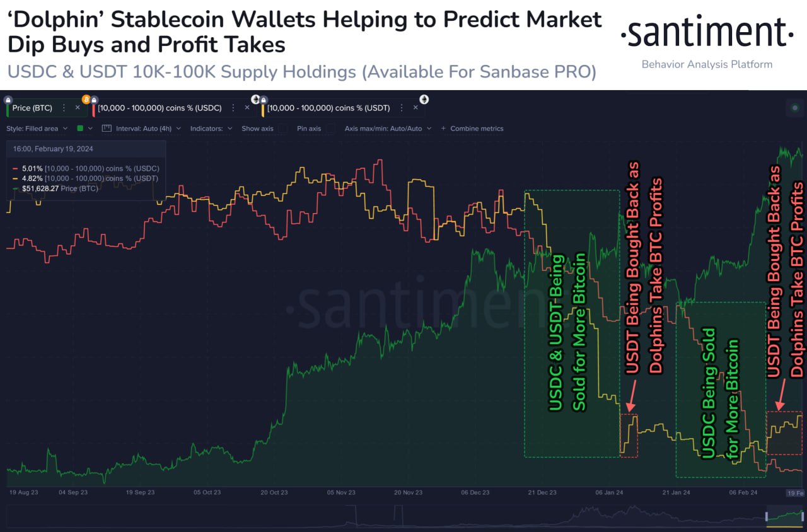Remove the USDT coins % metric

(x=415, y=108)
